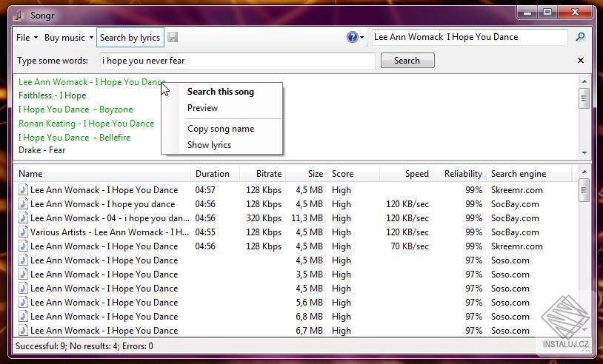Select '11,3 MB' size cell
The height and width of the screenshot is (364, 603).
(307, 218)
